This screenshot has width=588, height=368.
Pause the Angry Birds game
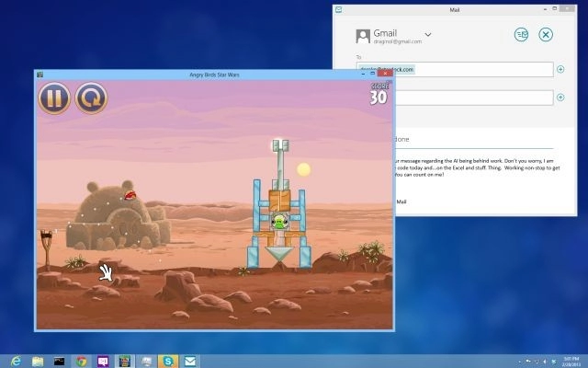pyautogui.click(x=54, y=98)
